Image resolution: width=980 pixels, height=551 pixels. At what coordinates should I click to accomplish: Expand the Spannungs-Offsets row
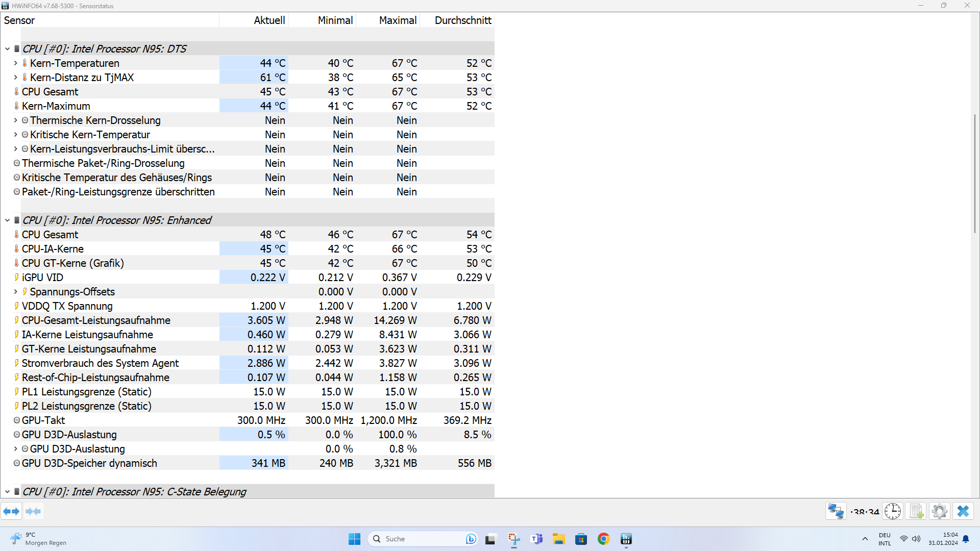click(15, 292)
